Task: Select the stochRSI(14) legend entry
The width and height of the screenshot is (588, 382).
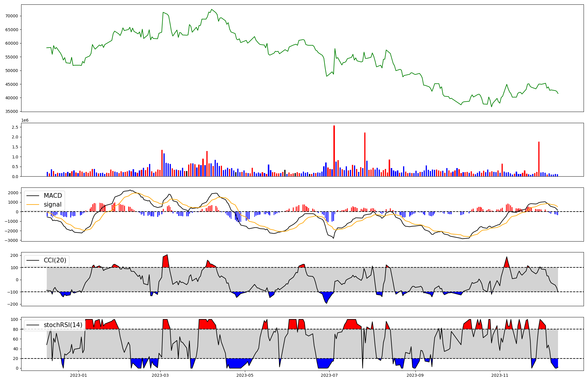Action: click(x=63, y=325)
